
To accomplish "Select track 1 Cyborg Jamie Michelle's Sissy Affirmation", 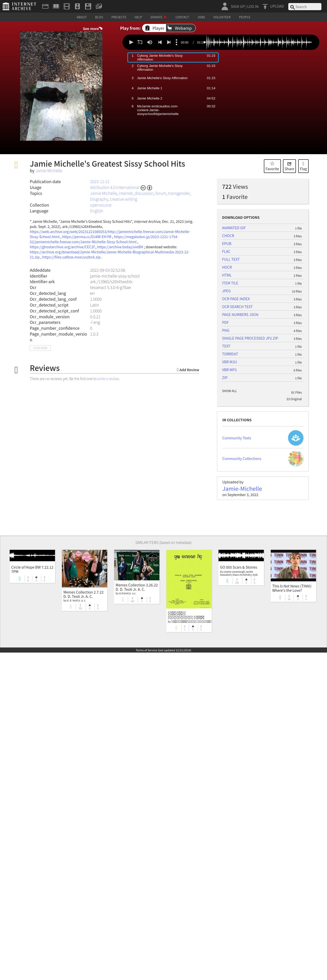I will pos(173,57).
